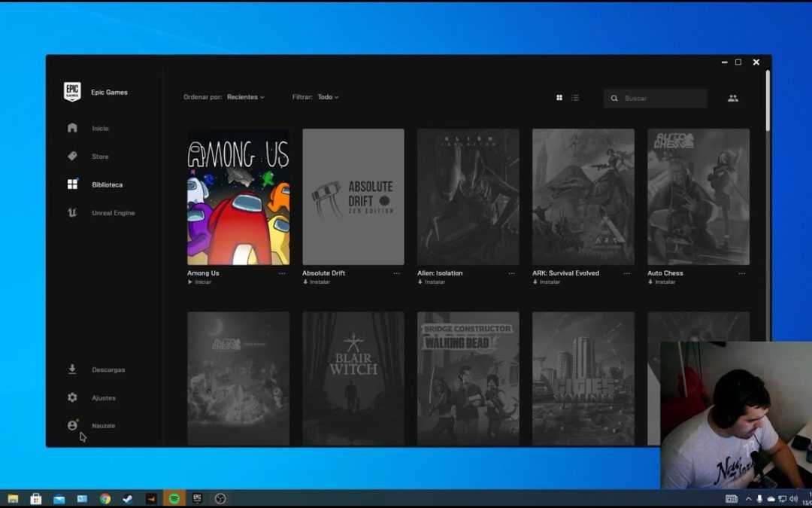Screen dimensions: 812x508
Task: Open Ajustes settings gear
Action: 72,397
